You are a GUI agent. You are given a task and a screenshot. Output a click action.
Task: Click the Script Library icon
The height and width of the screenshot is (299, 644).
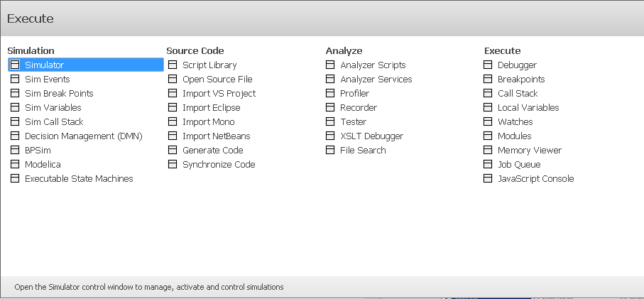point(173,65)
